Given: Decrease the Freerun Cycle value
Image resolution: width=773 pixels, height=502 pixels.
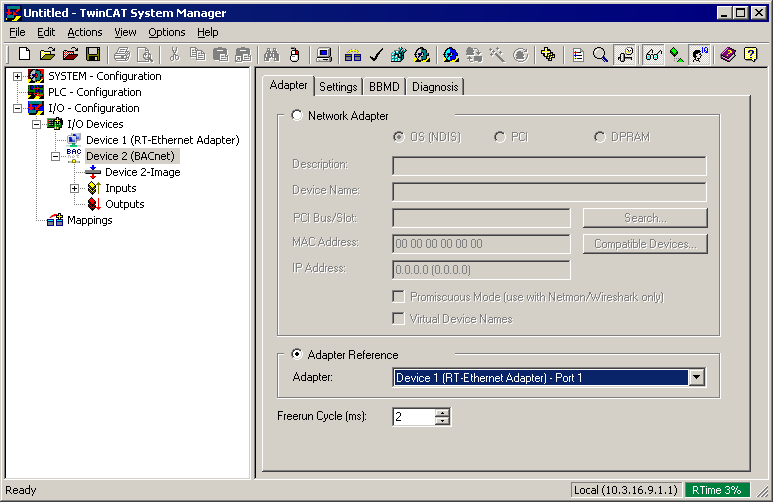Looking at the screenshot, I should [443, 421].
